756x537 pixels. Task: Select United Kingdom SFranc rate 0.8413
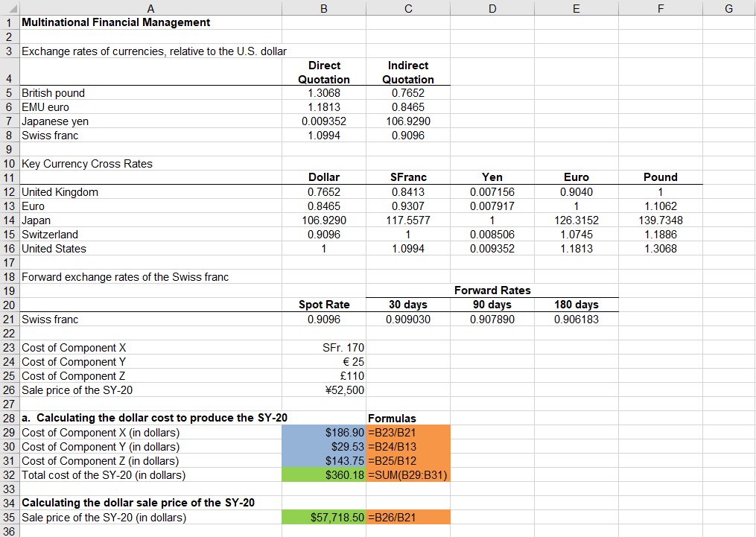[x=408, y=192]
